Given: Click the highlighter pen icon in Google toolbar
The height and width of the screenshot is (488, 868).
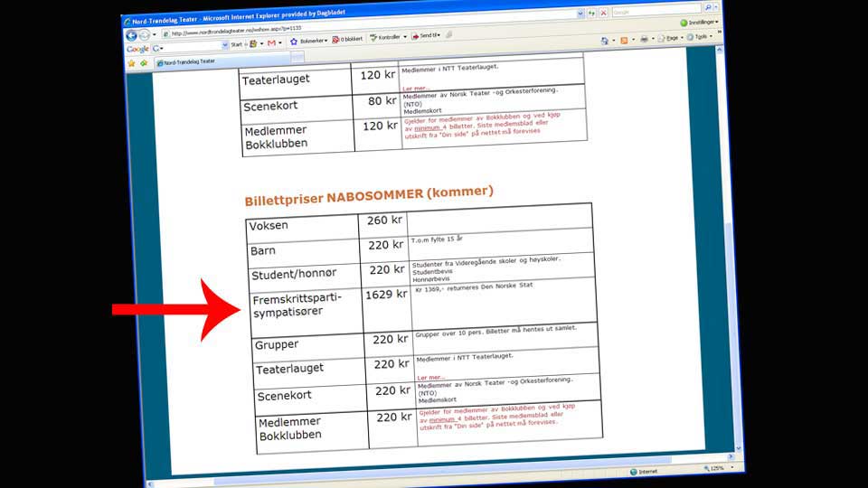Looking at the screenshot, I should pyautogui.click(x=449, y=35).
